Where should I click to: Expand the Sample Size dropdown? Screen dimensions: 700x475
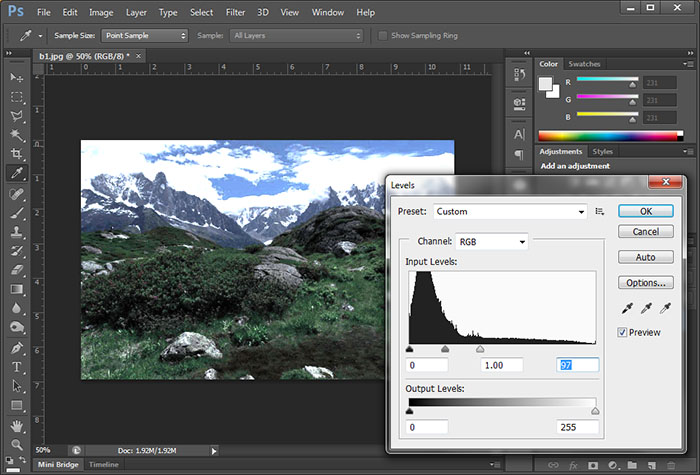tap(144, 35)
